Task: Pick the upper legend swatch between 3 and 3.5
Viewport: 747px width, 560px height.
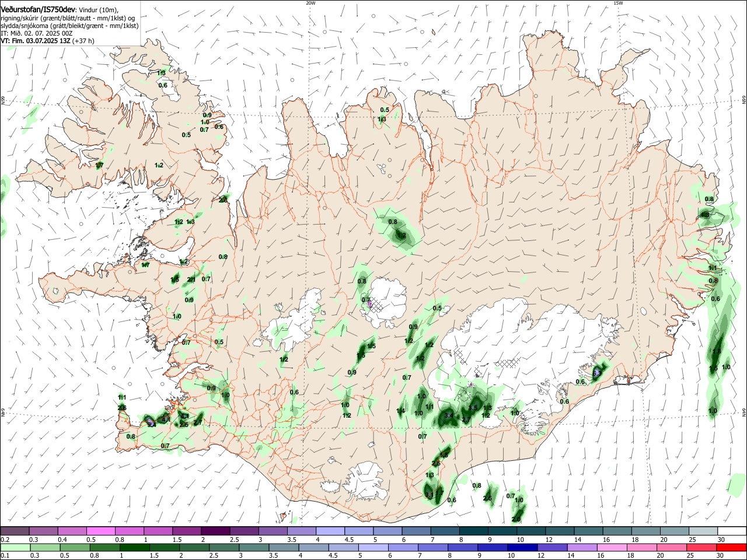Action: [273, 531]
